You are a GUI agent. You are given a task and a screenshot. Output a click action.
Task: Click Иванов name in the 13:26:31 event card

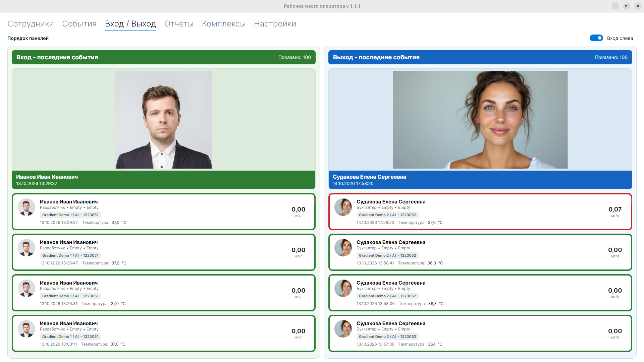pyautogui.click(x=69, y=283)
